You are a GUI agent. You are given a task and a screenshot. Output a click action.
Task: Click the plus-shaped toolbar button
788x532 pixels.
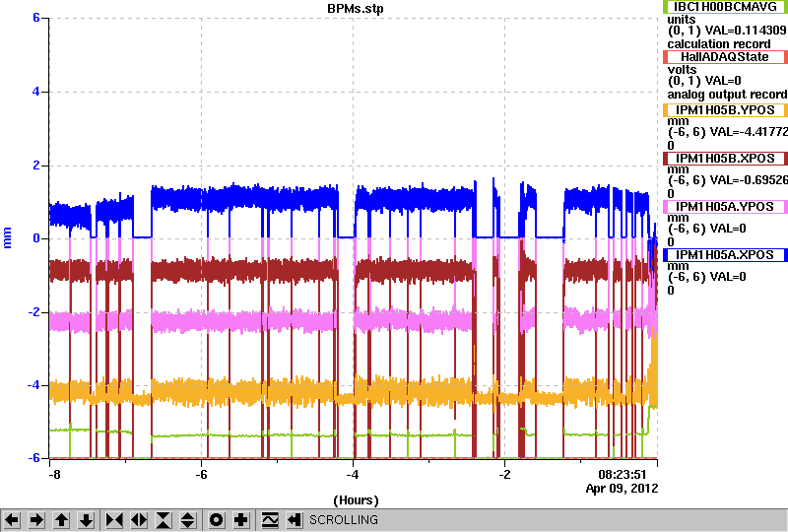click(241, 520)
